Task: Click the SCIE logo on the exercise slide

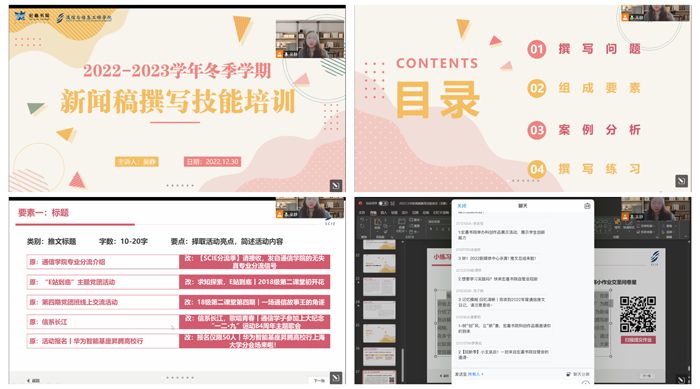Action: [x=654, y=257]
